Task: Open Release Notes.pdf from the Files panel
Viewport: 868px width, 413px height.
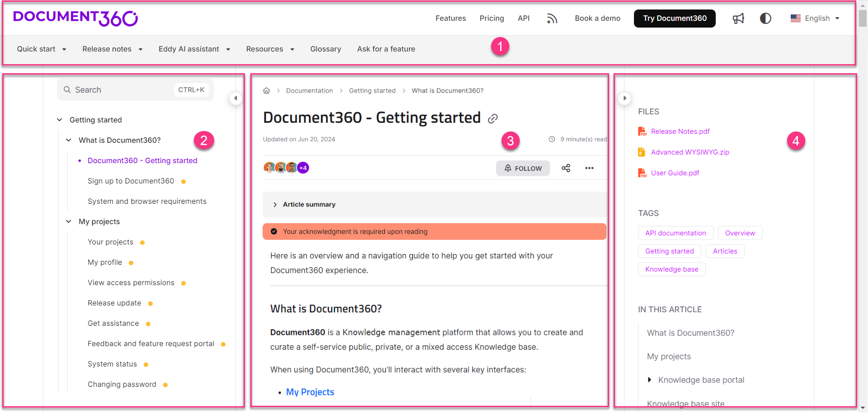Action: tap(680, 131)
